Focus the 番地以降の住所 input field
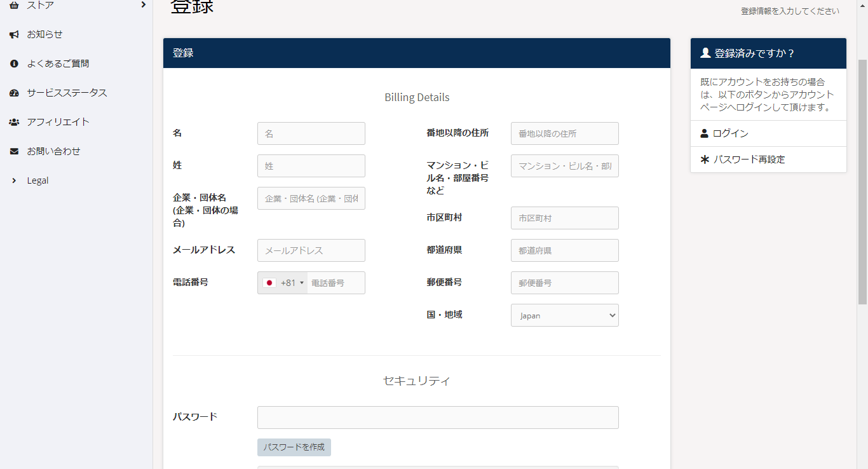 coord(564,133)
